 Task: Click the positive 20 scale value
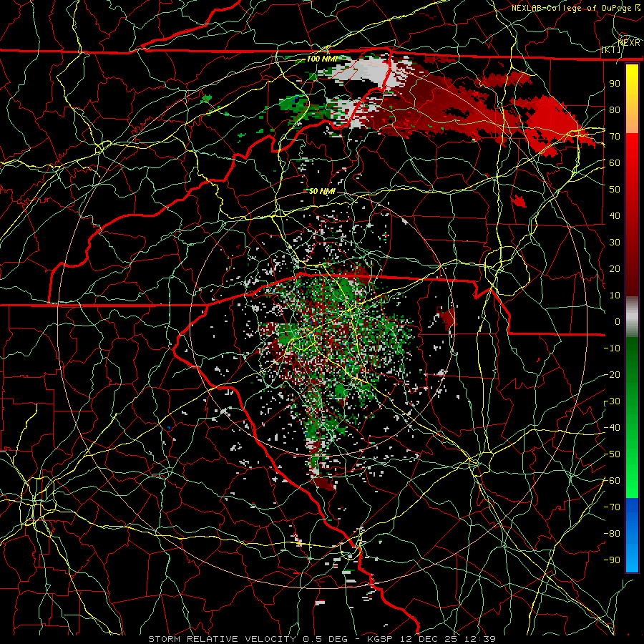[615, 269]
